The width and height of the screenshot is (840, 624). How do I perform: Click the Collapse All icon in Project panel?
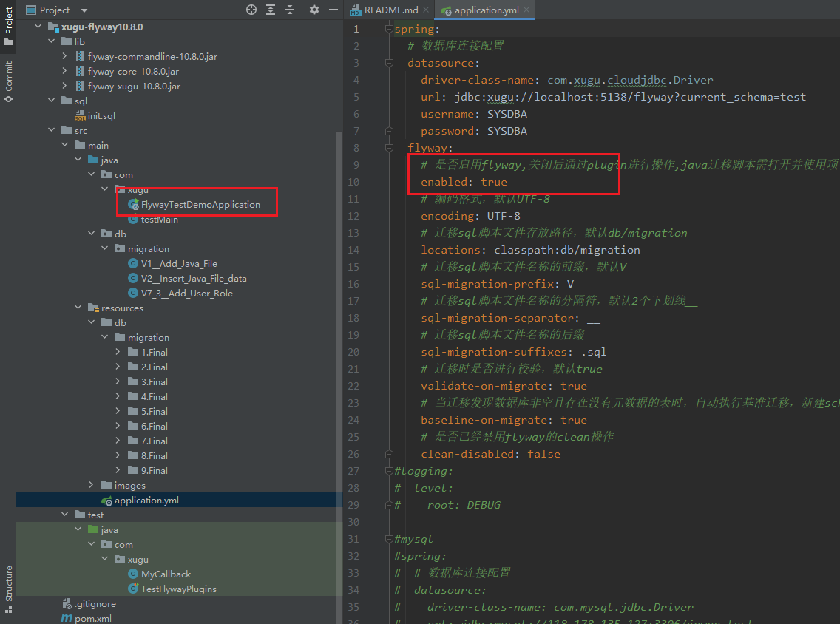point(290,10)
